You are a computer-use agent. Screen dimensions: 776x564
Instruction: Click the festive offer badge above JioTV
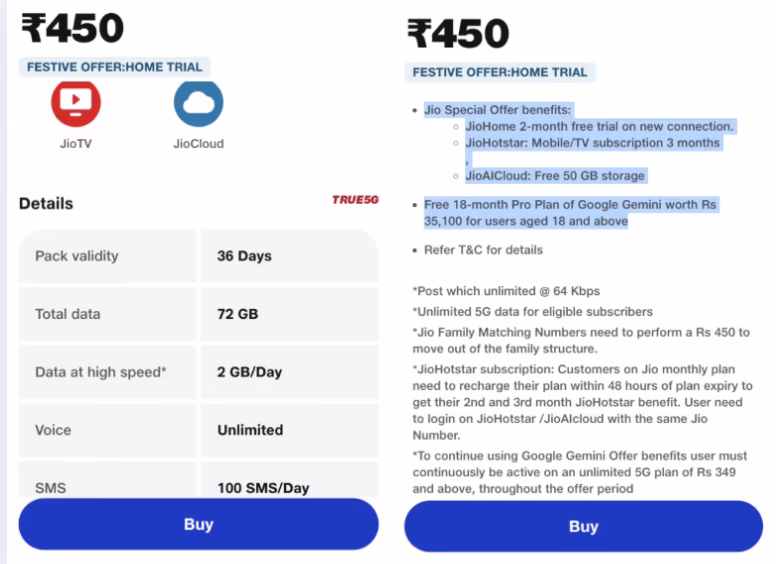pos(114,67)
